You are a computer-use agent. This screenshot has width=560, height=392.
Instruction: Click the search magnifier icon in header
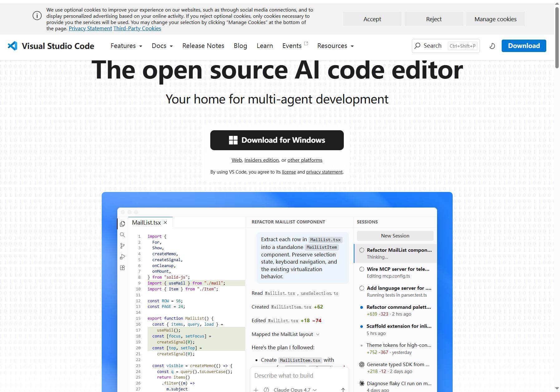417,46
